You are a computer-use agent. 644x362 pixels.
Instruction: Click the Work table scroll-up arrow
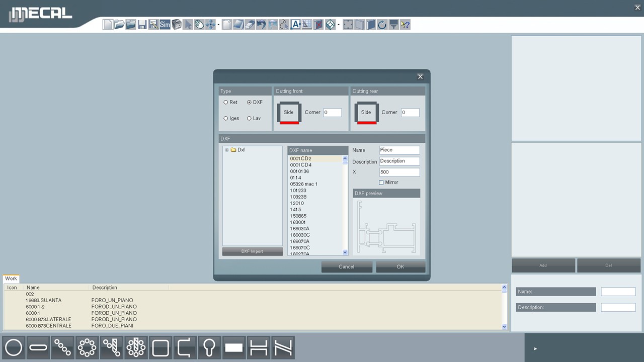[x=505, y=288]
